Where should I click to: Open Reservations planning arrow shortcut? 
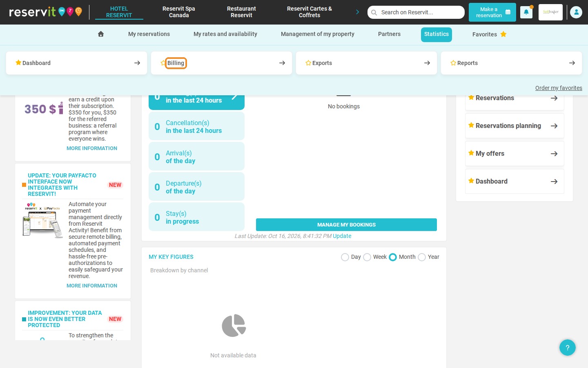[554, 126]
